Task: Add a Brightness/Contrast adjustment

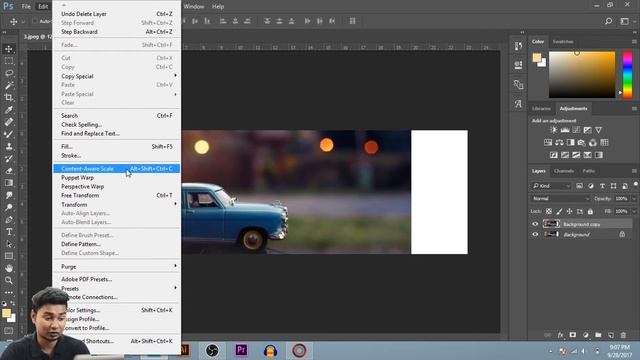Action: point(553,130)
